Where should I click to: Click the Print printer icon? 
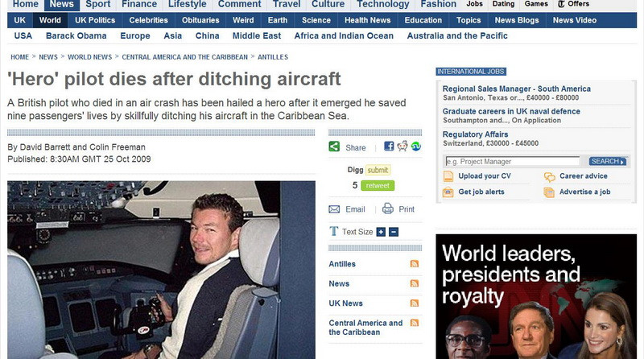click(x=388, y=208)
